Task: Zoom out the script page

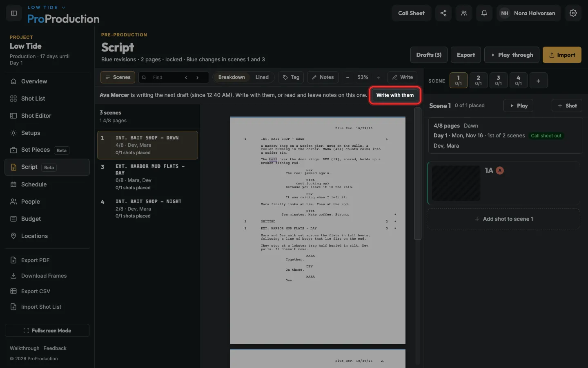Action: [x=347, y=77]
